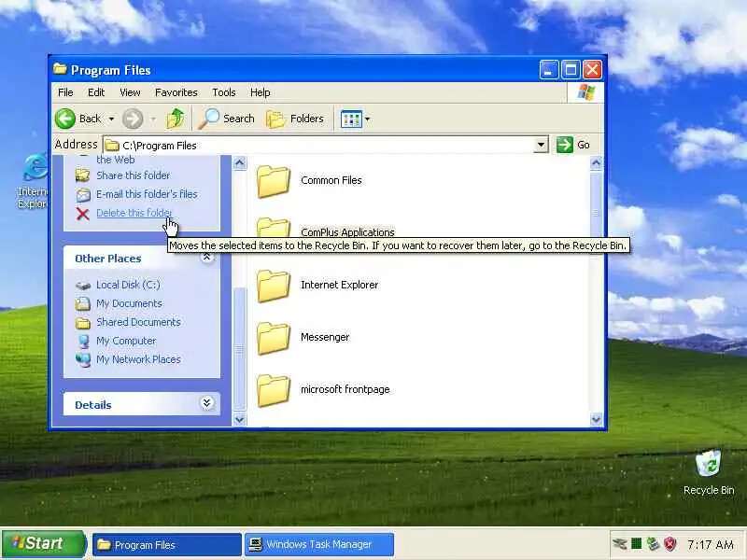This screenshot has width=747, height=560.
Task: Open the Search pane from toolbar
Action: [x=227, y=119]
